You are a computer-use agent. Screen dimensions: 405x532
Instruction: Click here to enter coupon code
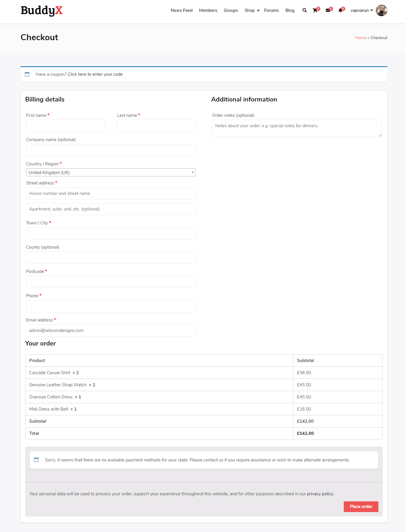click(95, 74)
